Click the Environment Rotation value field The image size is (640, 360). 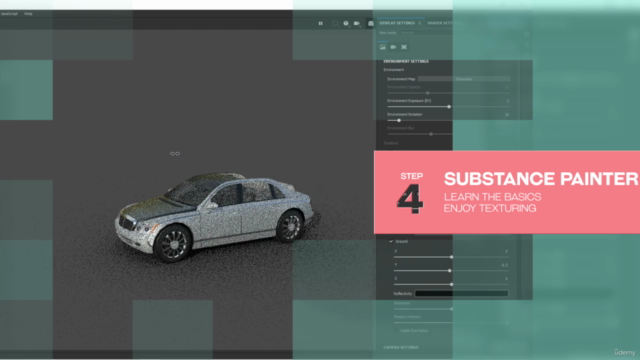[x=507, y=115]
